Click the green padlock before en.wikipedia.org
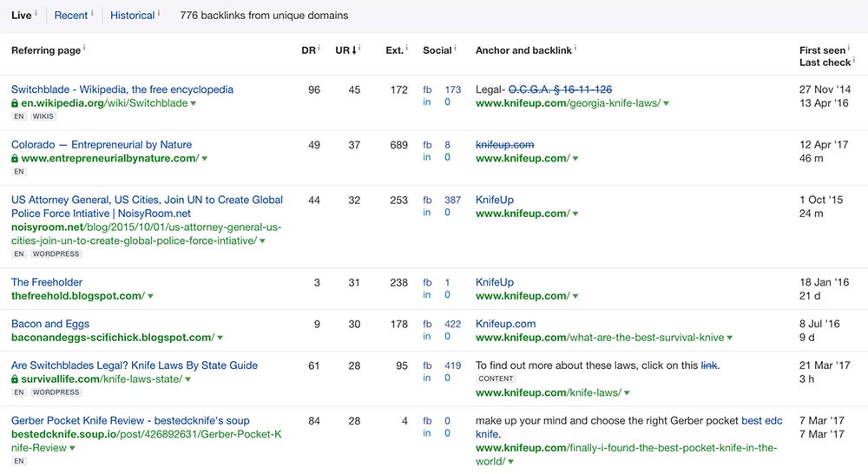 coord(15,103)
